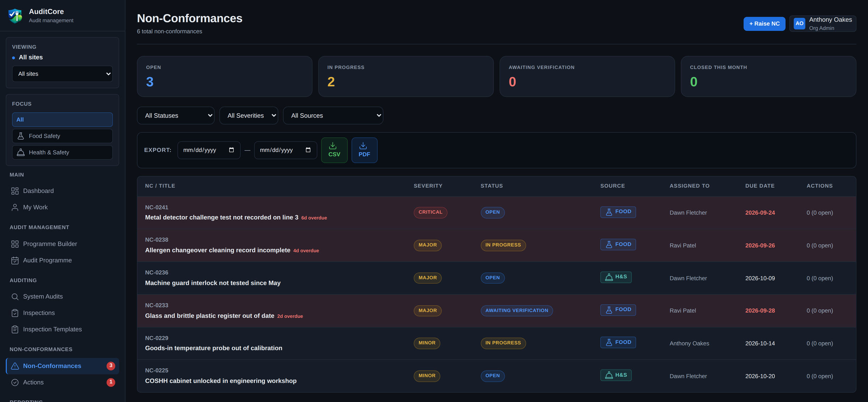Image resolution: width=868 pixels, height=402 pixels.
Task: Click the Inspections clipboard icon
Action: (15, 313)
